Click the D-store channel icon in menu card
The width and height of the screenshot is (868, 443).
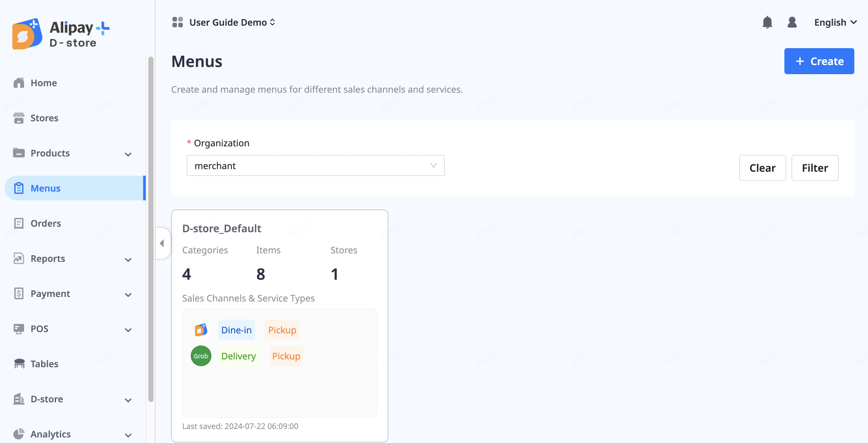pos(201,330)
